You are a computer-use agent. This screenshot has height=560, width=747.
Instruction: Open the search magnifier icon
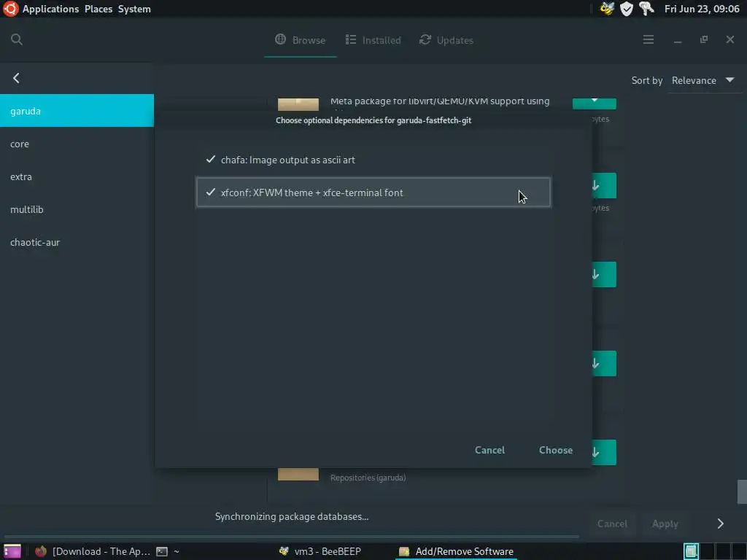(x=17, y=39)
